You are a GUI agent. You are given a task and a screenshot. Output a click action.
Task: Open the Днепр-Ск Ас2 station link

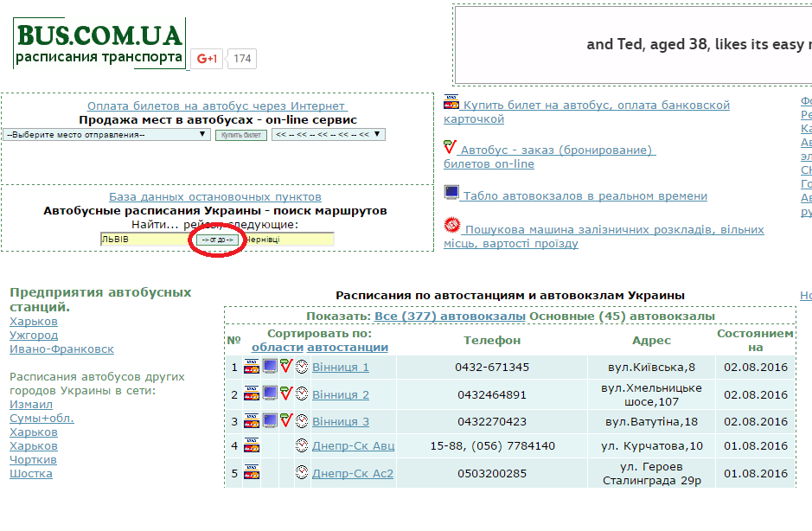pyautogui.click(x=353, y=474)
